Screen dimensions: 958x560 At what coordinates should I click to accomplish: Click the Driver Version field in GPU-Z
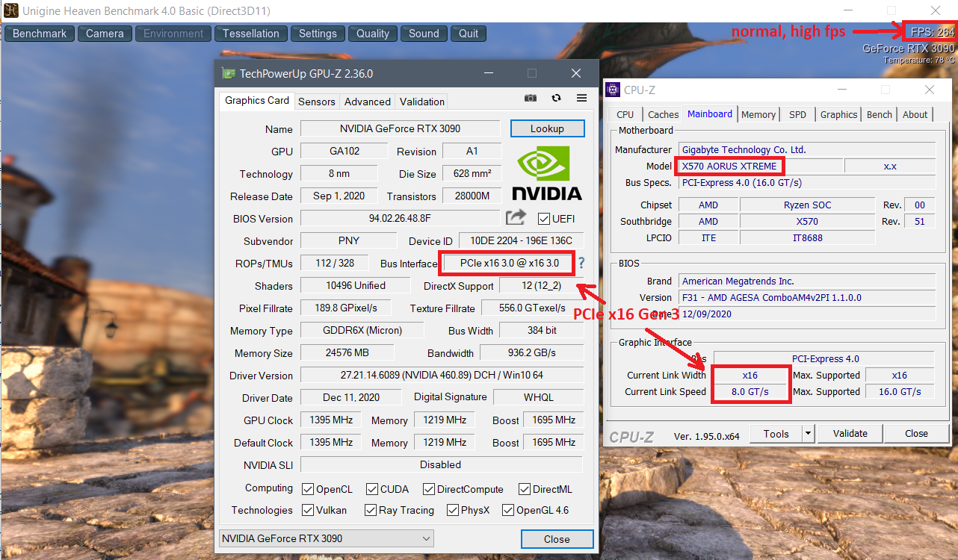click(440, 375)
